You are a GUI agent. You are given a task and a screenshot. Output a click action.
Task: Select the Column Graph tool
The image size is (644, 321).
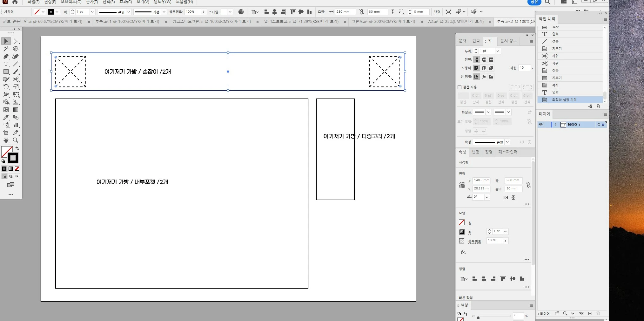pos(16,125)
